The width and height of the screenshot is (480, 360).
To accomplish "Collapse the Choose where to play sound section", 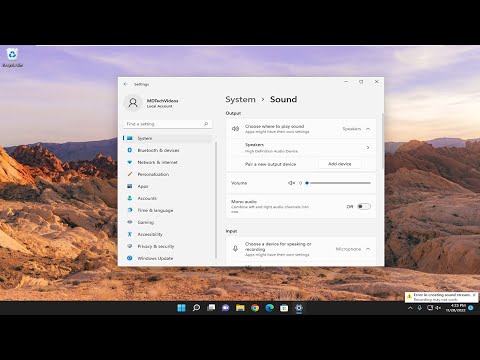I will (368, 129).
